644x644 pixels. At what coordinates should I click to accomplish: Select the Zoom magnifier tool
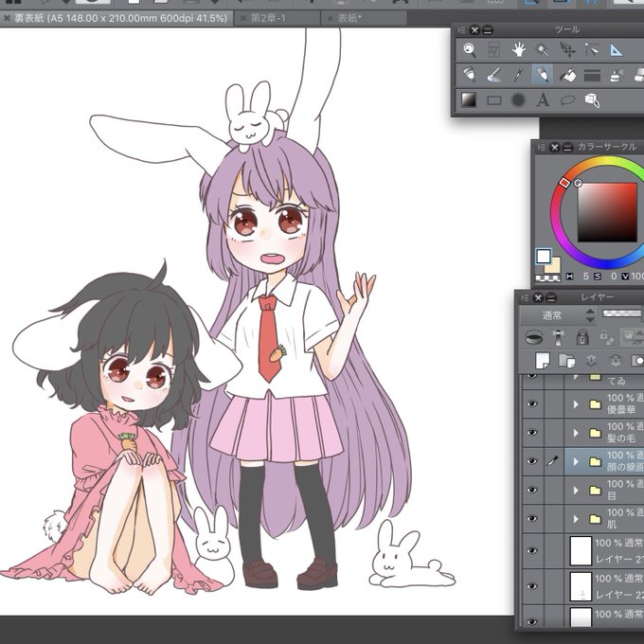coord(470,50)
